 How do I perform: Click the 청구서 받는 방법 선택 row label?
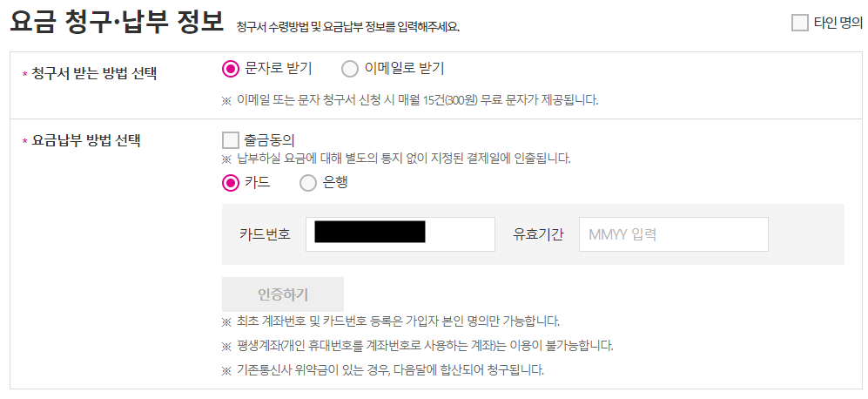(x=94, y=74)
